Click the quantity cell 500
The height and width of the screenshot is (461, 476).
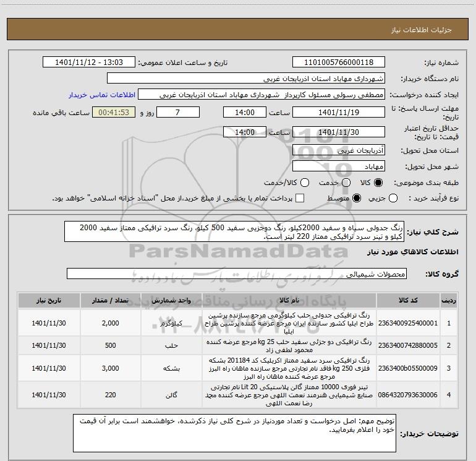[x=111, y=345]
